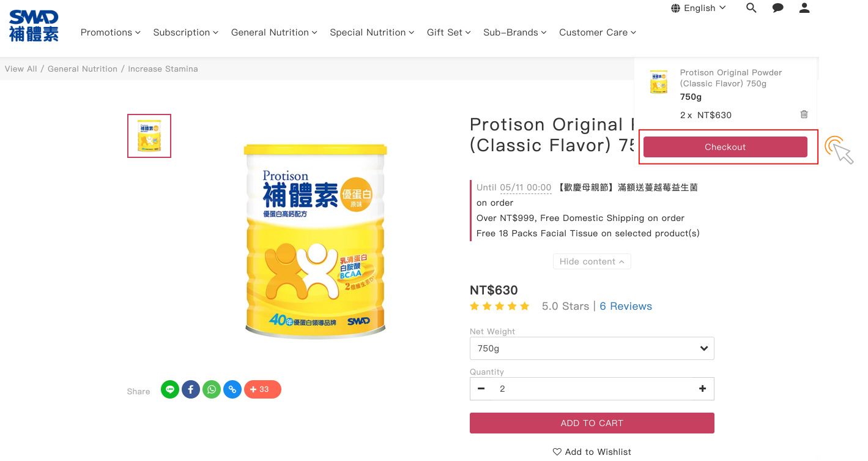Screen dimensions: 868x461
Task: Collapse promotions with Hide content
Action: [592, 261]
